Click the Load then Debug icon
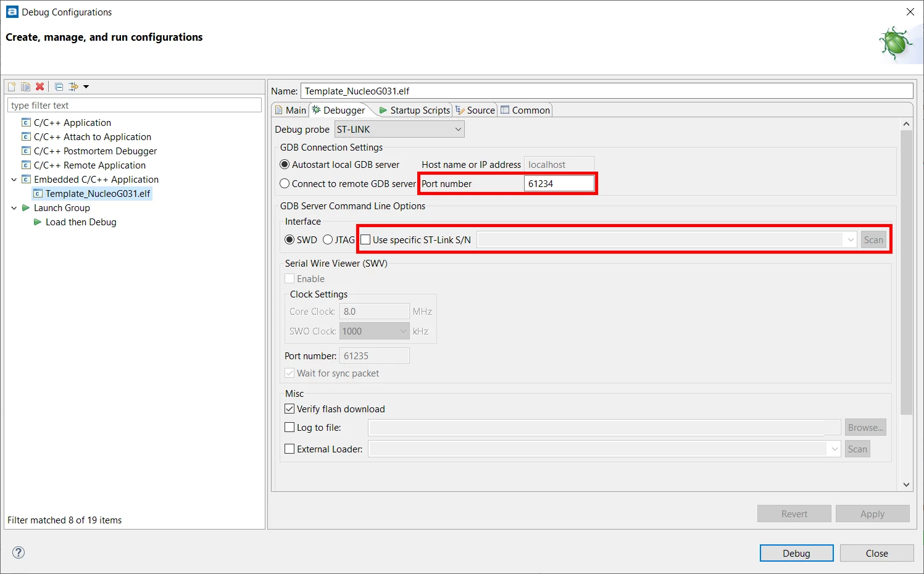 38,222
